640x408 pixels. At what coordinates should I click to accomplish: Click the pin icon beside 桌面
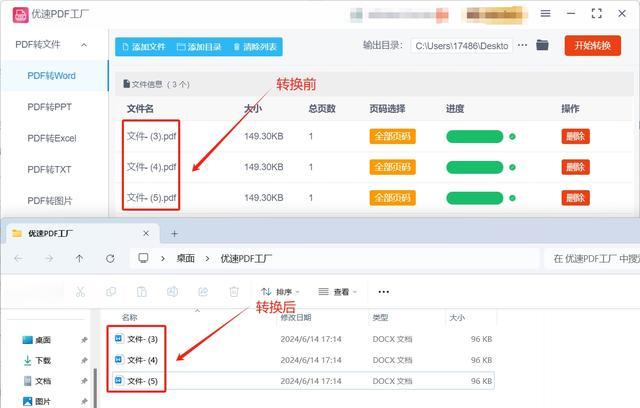point(84,340)
